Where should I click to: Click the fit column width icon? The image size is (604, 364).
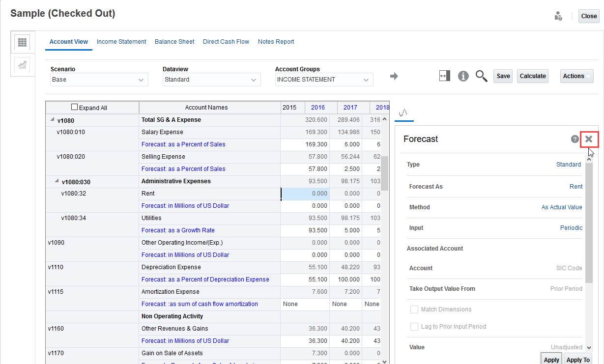click(x=445, y=76)
